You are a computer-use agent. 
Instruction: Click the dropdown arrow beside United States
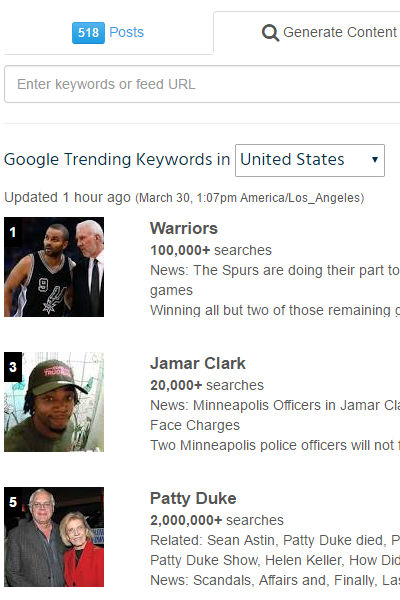[x=375, y=160]
